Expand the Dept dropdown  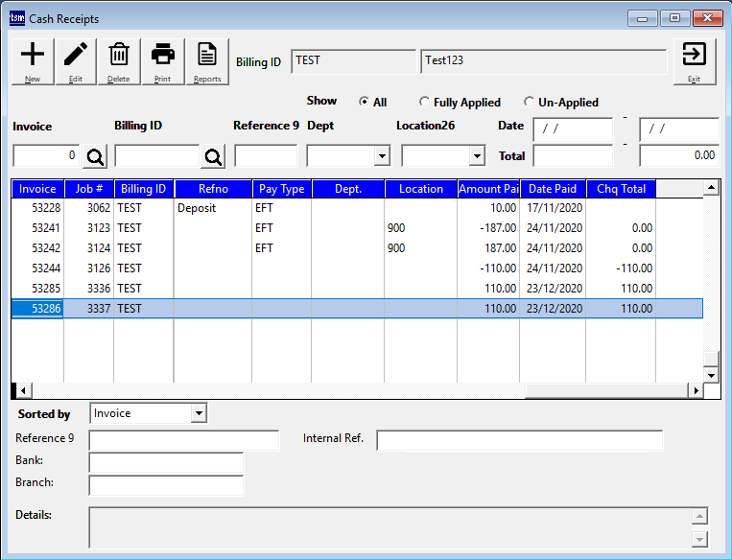click(x=381, y=156)
